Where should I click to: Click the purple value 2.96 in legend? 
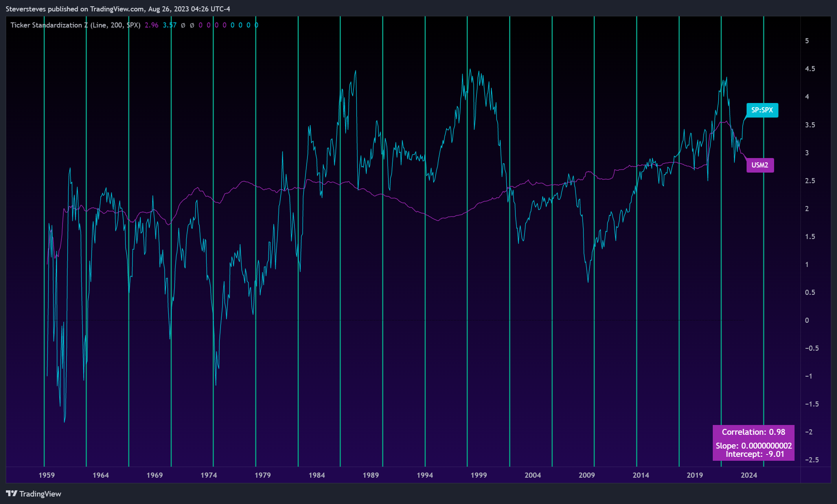(x=151, y=25)
